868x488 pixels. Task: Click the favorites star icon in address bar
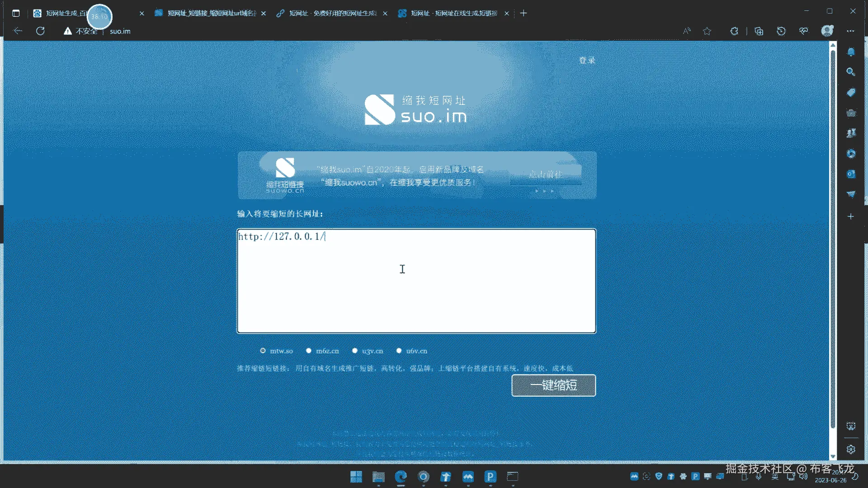(x=707, y=31)
